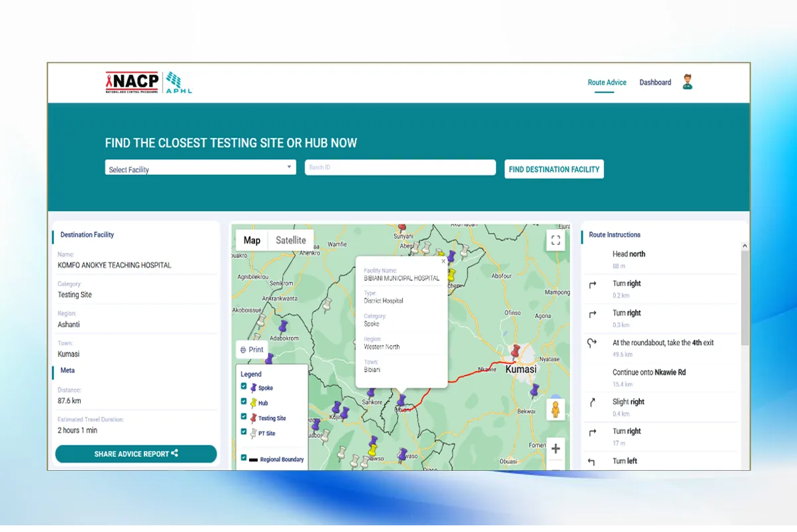
Task: Click the white PT pin near Akoboissué
Action: coord(261,320)
